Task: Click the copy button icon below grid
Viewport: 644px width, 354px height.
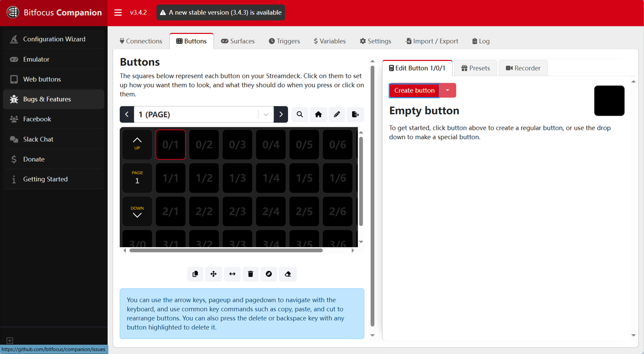Action: [x=195, y=274]
